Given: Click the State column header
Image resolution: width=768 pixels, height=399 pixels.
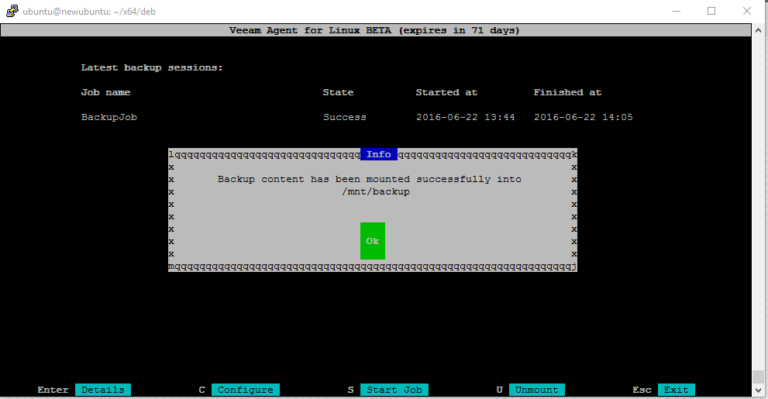Looking at the screenshot, I should (x=338, y=92).
